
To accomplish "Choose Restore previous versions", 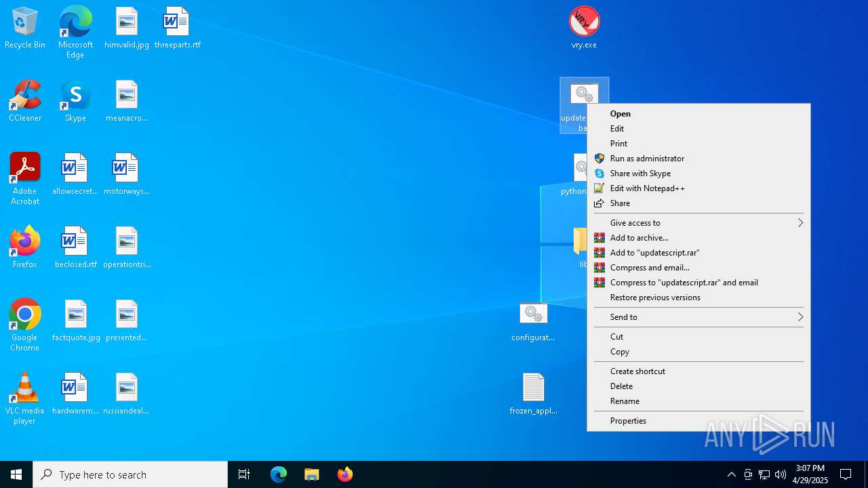I will click(x=698, y=298).
